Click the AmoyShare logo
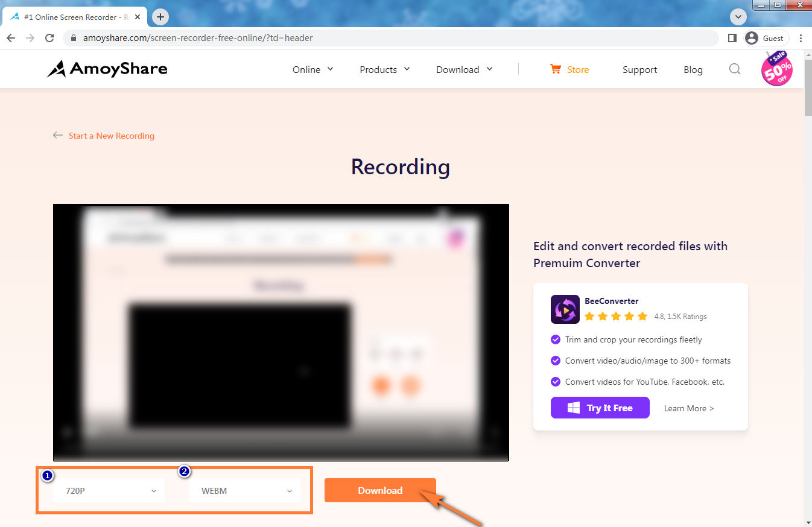Viewport: 812px width, 527px height. pos(107,69)
